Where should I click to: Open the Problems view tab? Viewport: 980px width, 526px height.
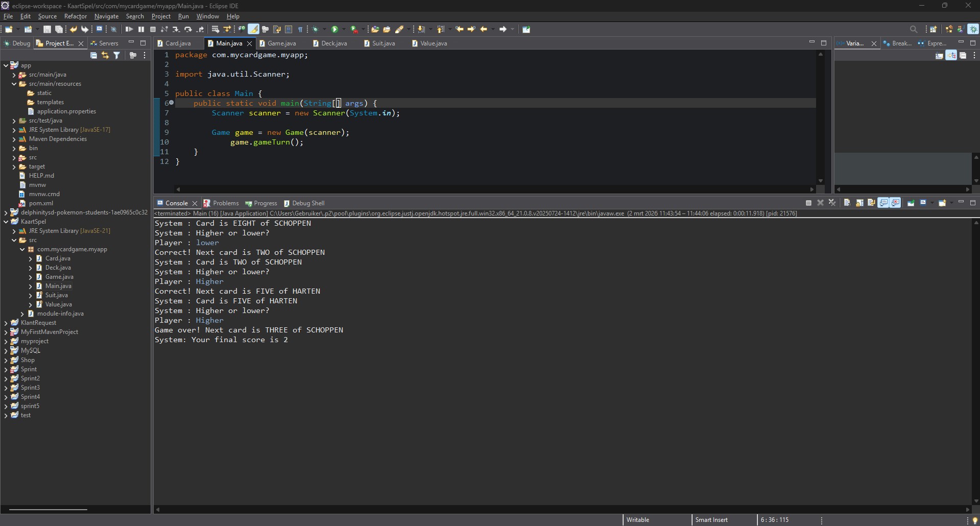coord(225,203)
